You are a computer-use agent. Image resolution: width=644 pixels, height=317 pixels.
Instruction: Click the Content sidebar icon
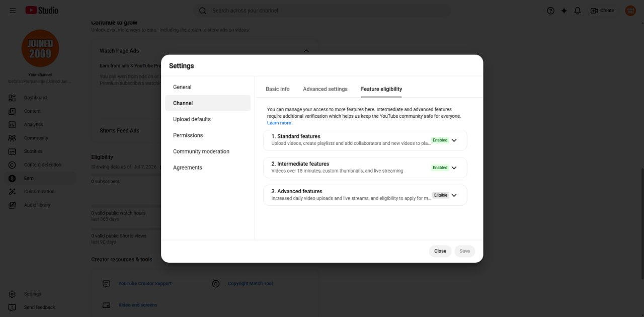coord(12,111)
